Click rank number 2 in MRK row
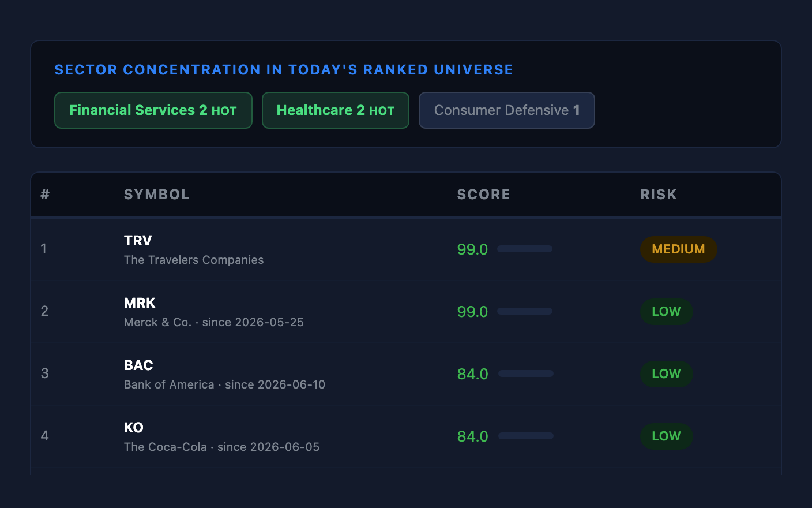812x508 pixels. (44, 311)
